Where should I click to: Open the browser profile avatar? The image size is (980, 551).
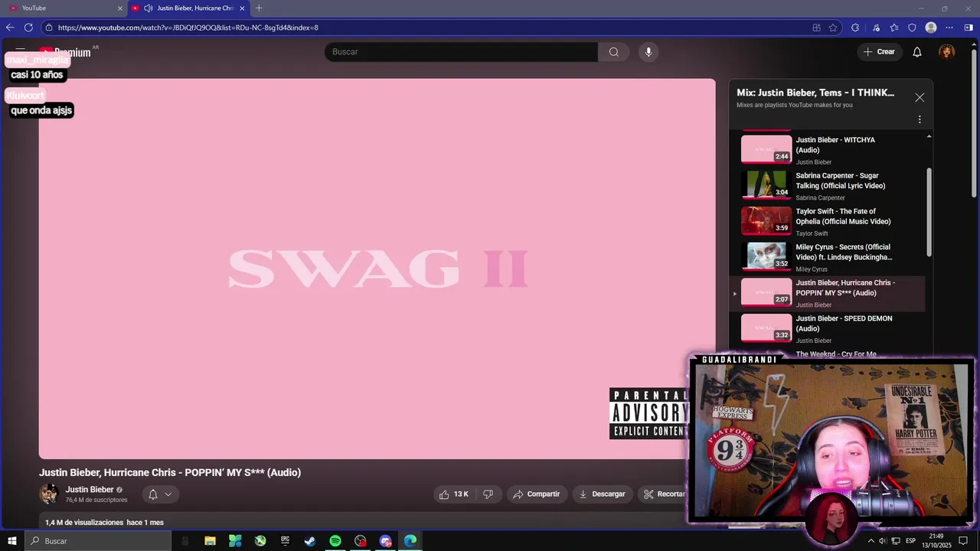[931, 28]
